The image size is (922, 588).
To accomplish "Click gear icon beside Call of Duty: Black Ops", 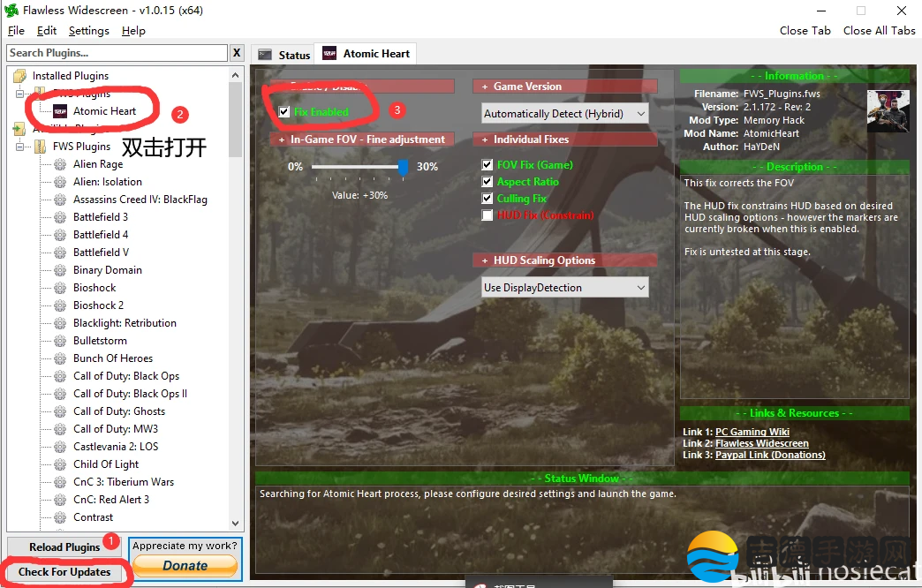I will [60, 376].
